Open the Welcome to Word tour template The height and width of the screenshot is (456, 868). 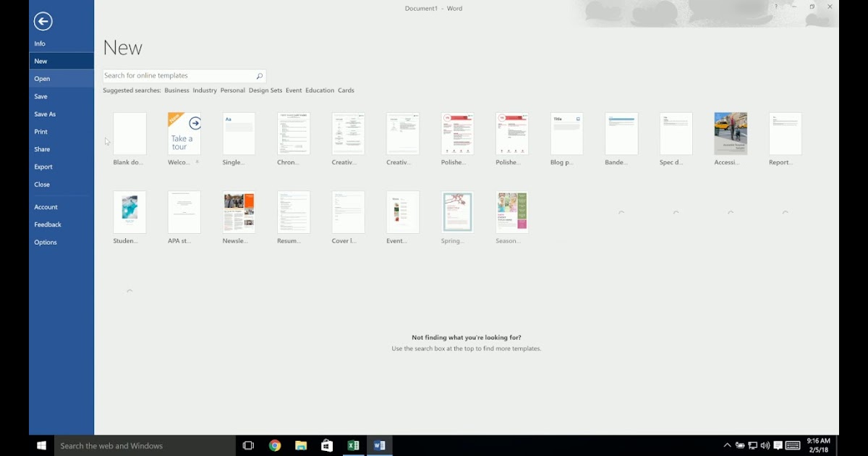(184, 134)
